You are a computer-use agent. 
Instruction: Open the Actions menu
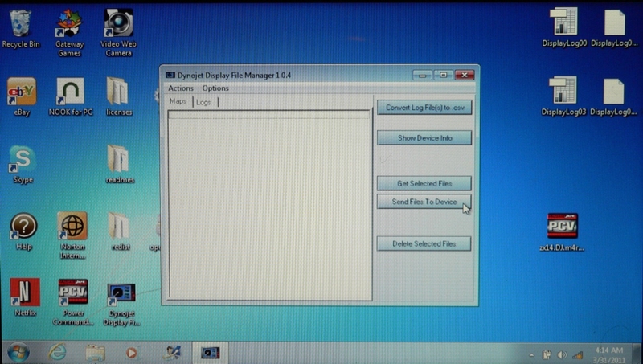(x=181, y=88)
